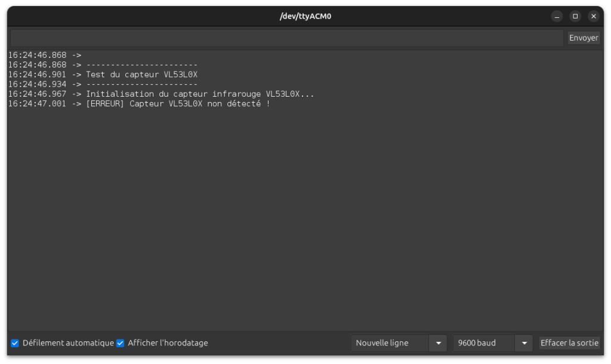
Task: Click the timestamp 16:24:46.901
Action: click(x=37, y=75)
